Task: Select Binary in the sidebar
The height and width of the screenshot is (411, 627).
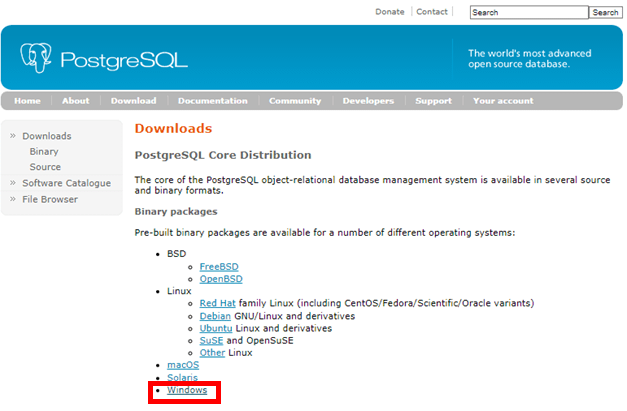Action: point(44,152)
